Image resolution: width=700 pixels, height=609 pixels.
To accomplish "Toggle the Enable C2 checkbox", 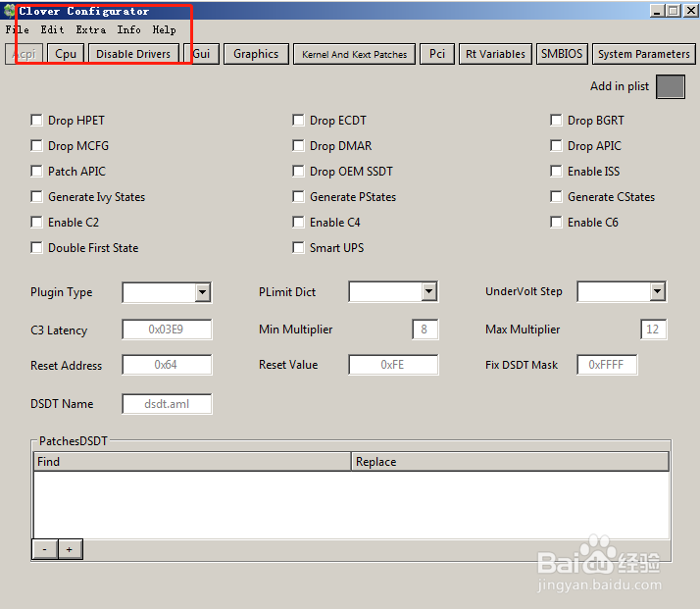I will (36, 222).
